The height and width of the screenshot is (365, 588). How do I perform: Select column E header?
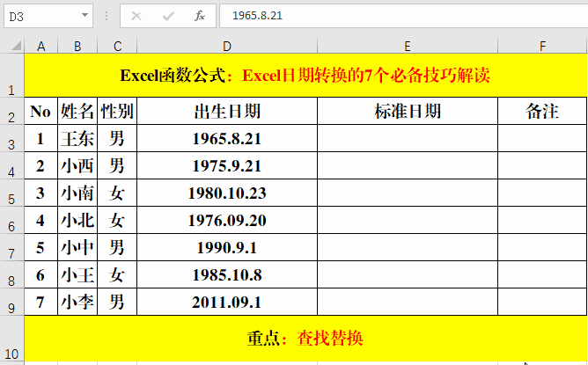tap(408, 46)
